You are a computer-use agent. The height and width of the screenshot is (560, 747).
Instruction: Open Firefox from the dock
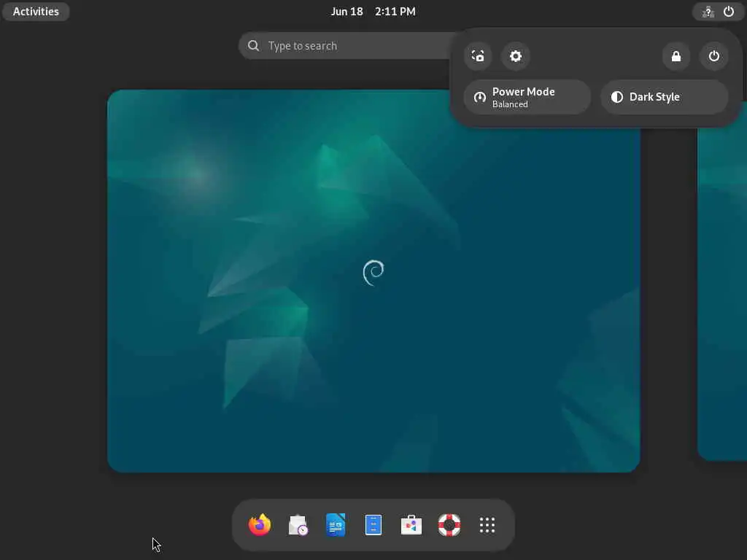tap(260, 525)
